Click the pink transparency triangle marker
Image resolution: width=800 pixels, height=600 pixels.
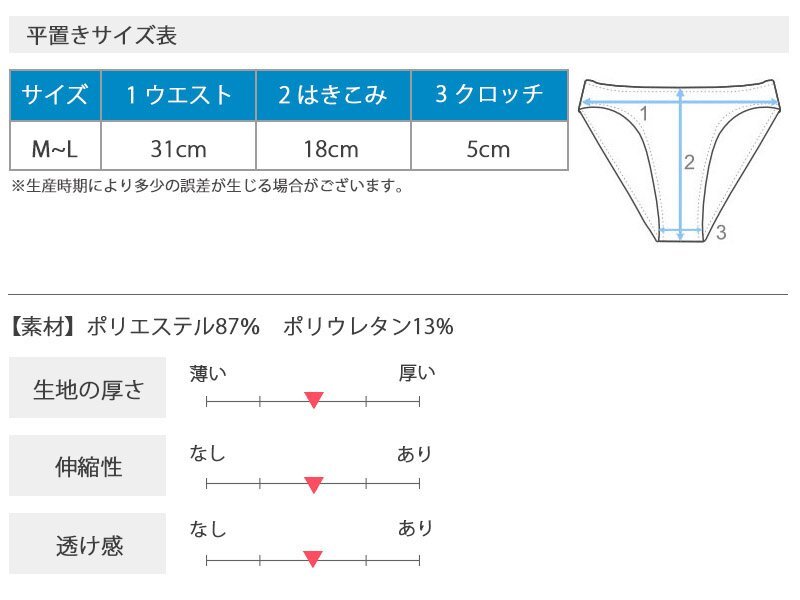point(312,559)
